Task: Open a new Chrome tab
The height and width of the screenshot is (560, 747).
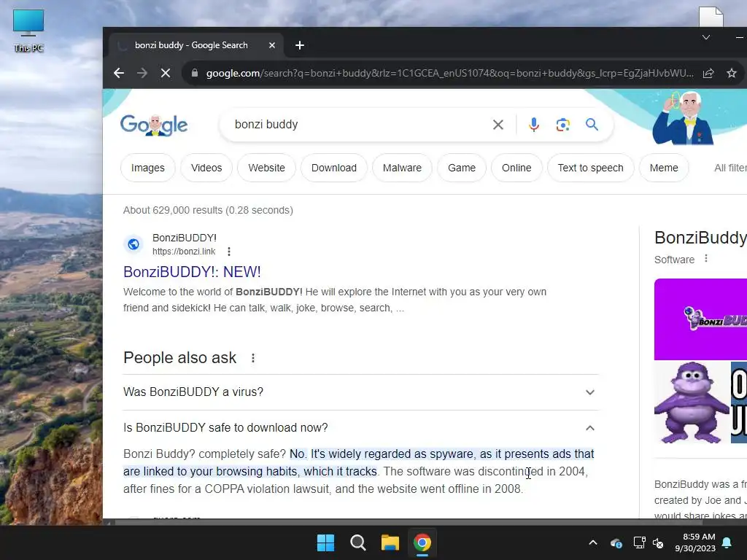Action: point(300,45)
